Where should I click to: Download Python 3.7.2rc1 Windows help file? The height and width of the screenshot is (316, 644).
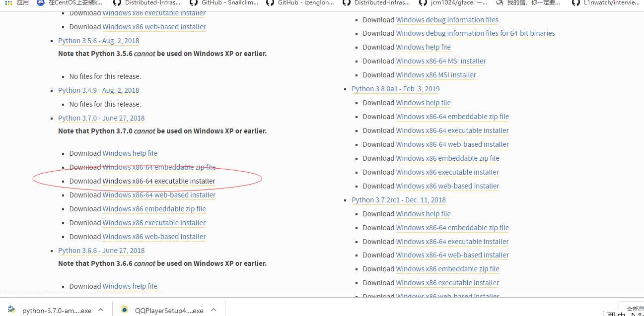(424, 214)
